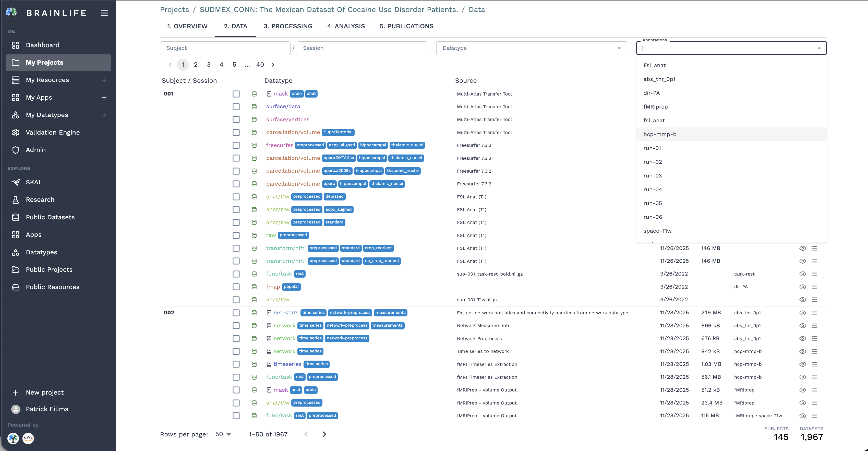Open the Datatype filter dropdown
The height and width of the screenshot is (451, 868).
pos(531,48)
